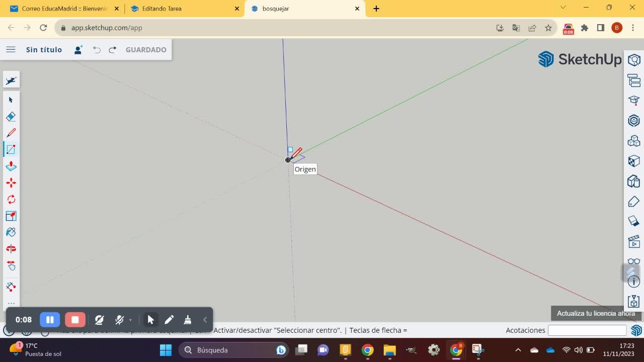Select the Push/Pull tool
This screenshot has height=362, width=644.
pyautogui.click(x=11, y=166)
